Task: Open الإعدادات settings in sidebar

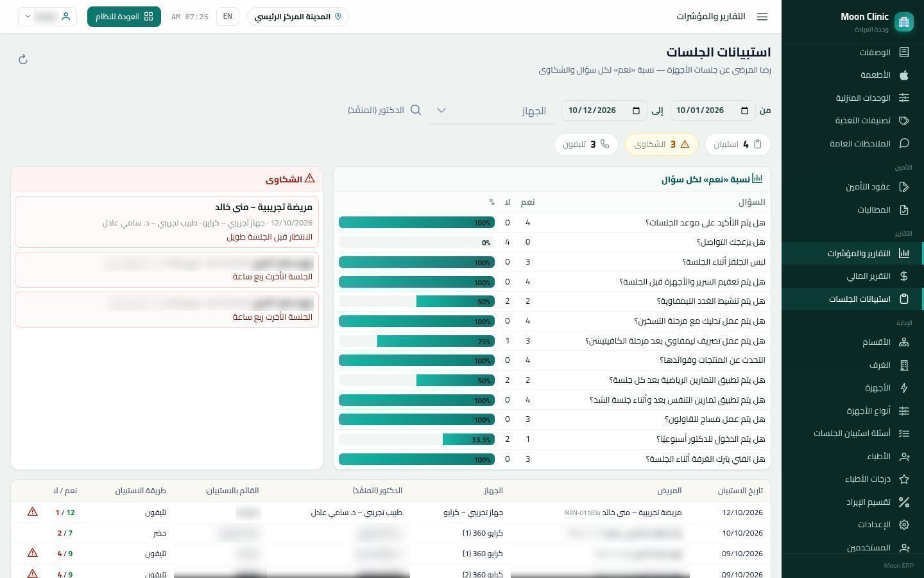Action: 852,525
